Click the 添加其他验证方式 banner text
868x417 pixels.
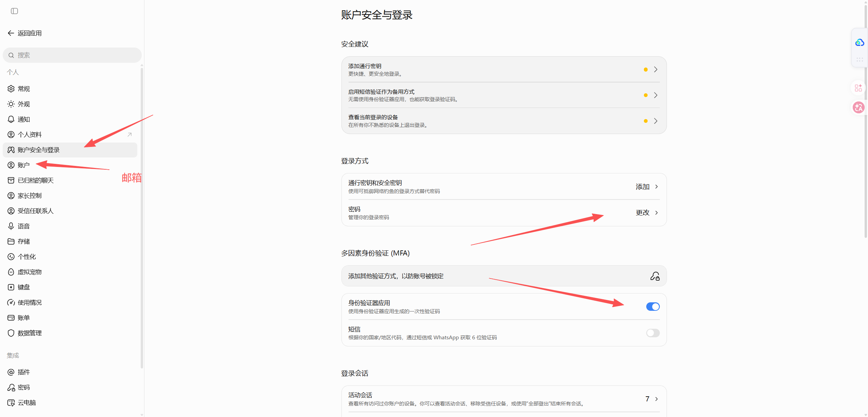[396, 276]
